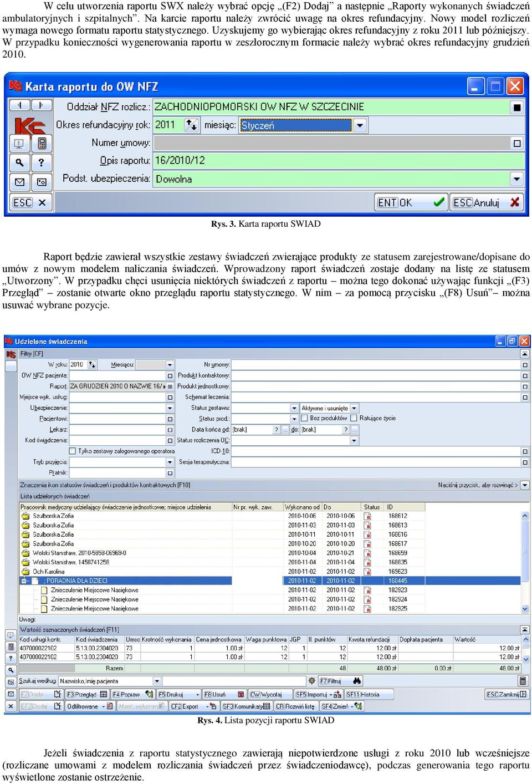Click CW Wycofaj button

point(270,694)
